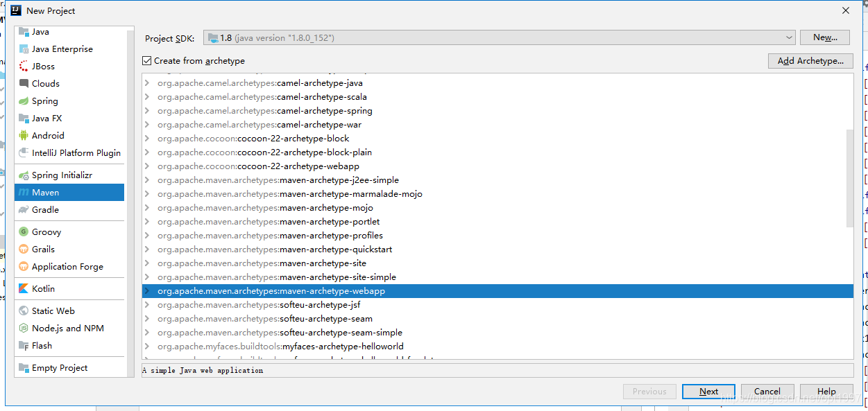Image resolution: width=868 pixels, height=411 pixels.
Task: Select Spring project type label
Action: (45, 101)
